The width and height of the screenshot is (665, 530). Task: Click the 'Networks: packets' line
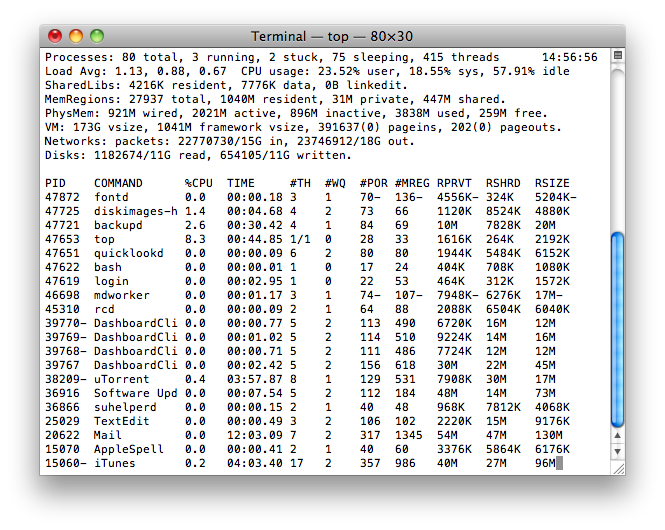(x=229, y=141)
